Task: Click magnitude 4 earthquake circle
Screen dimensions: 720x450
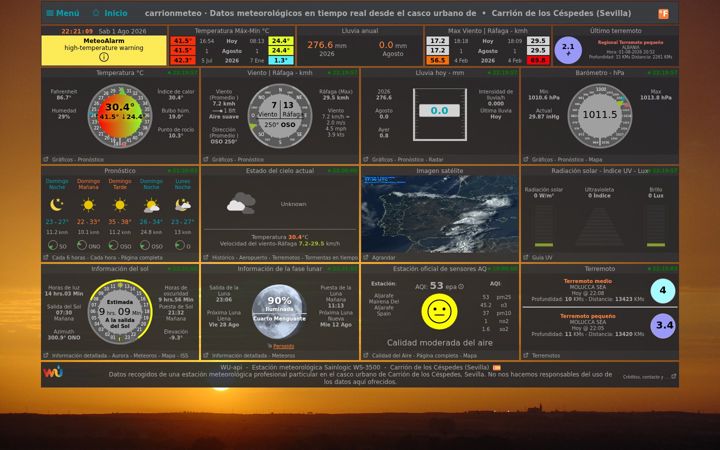Action: click(x=663, y=291)
